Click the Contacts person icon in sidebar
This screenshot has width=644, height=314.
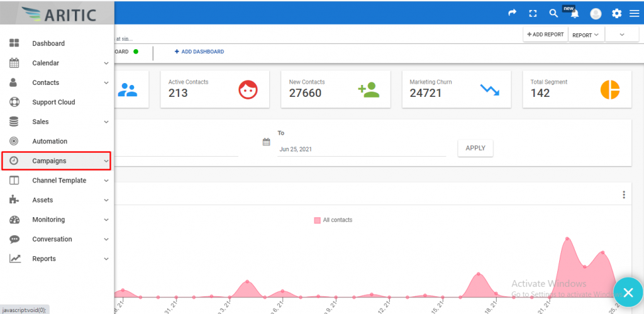coord(14,82)
